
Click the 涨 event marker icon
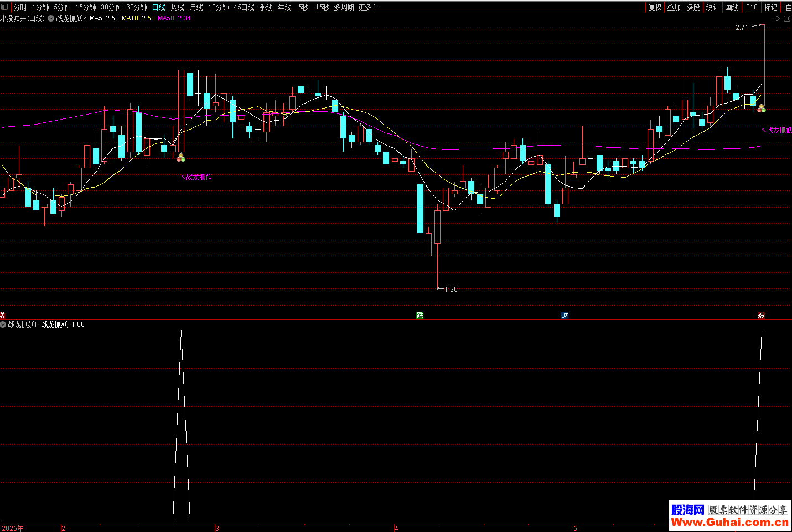761,316
